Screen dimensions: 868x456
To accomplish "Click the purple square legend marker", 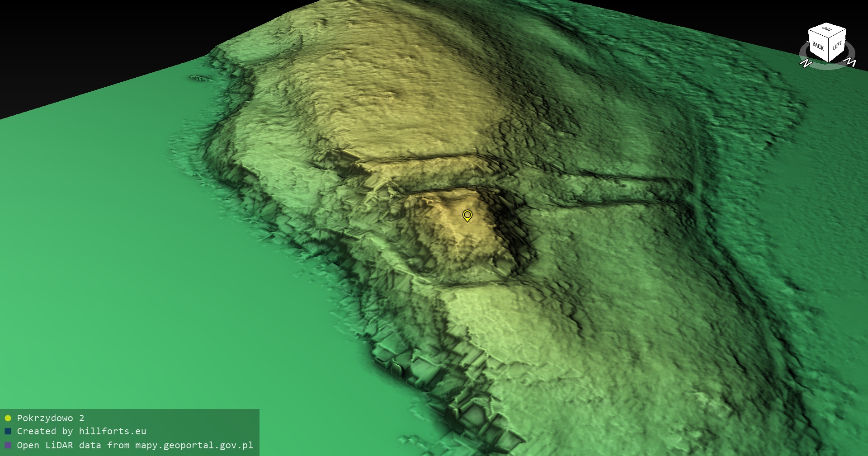I will click(8, 445).
